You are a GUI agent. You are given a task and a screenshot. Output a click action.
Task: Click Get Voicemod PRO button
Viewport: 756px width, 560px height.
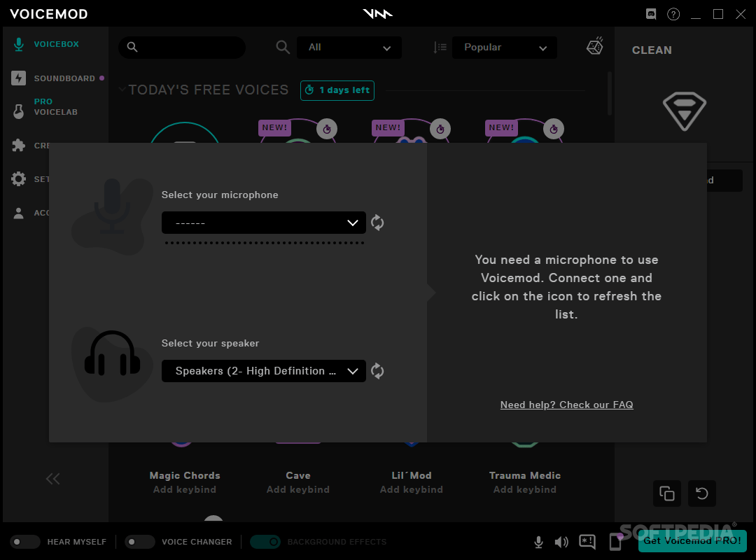[x=692, y=540]
